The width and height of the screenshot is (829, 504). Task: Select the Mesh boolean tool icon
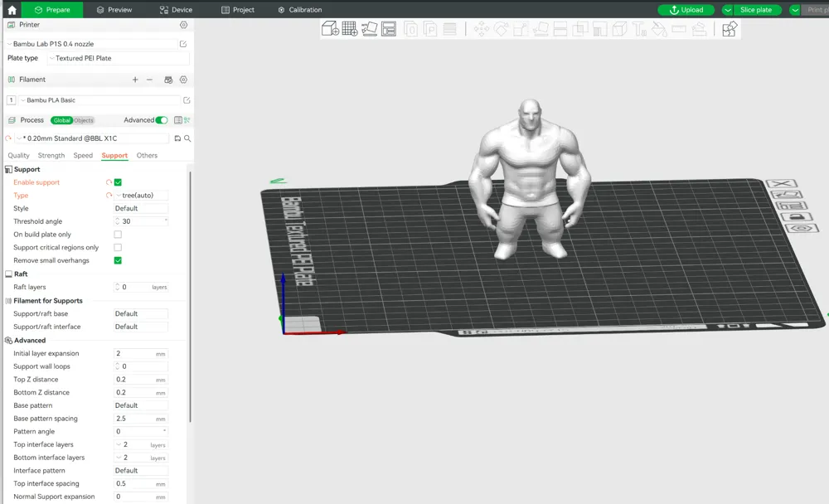coord(580,29)
